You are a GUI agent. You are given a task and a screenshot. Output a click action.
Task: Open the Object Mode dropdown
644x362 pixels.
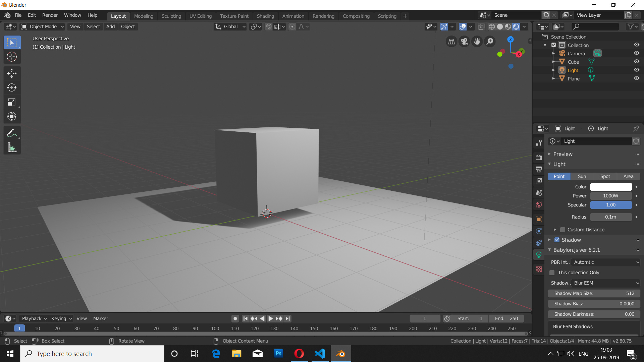[x=43, y=26]
